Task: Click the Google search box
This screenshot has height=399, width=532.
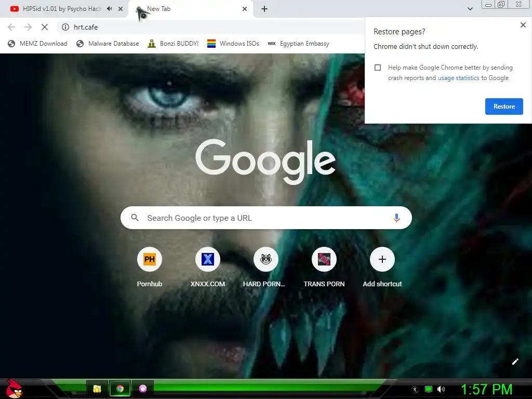Action: coord(266,218)
